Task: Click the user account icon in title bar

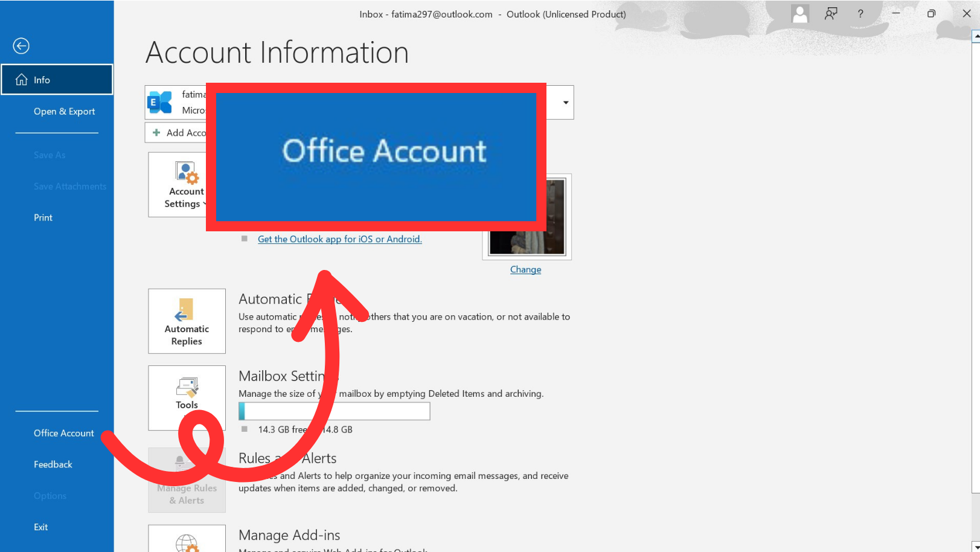Action: pyautogui.click(x=800, y=14)
